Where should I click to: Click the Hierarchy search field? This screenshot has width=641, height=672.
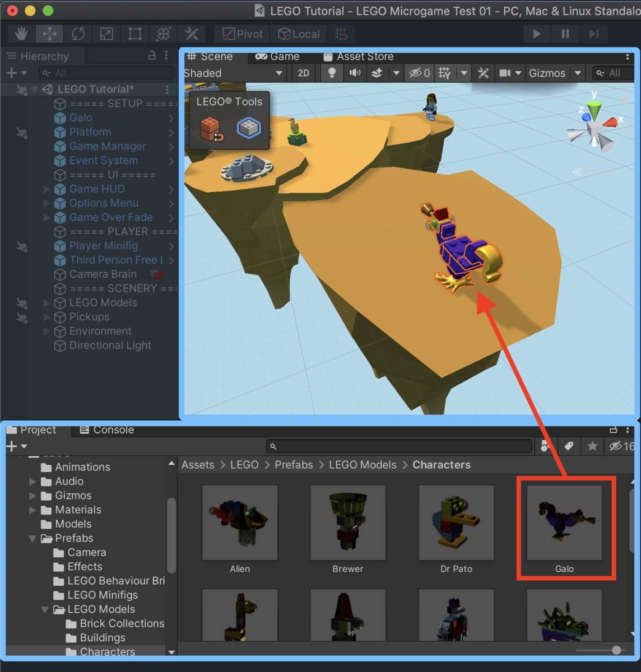pos(106,73)
